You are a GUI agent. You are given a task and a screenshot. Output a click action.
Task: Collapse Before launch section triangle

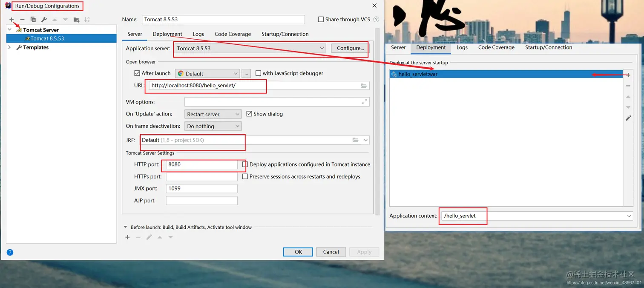tap(125, 227)
